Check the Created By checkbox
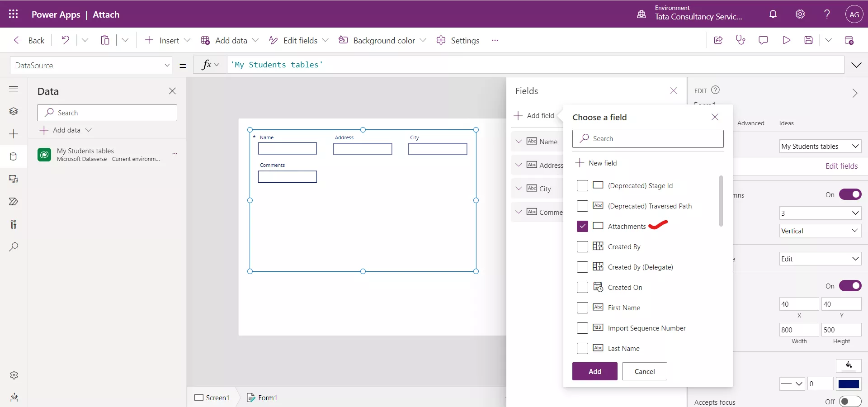 [582, 246]
